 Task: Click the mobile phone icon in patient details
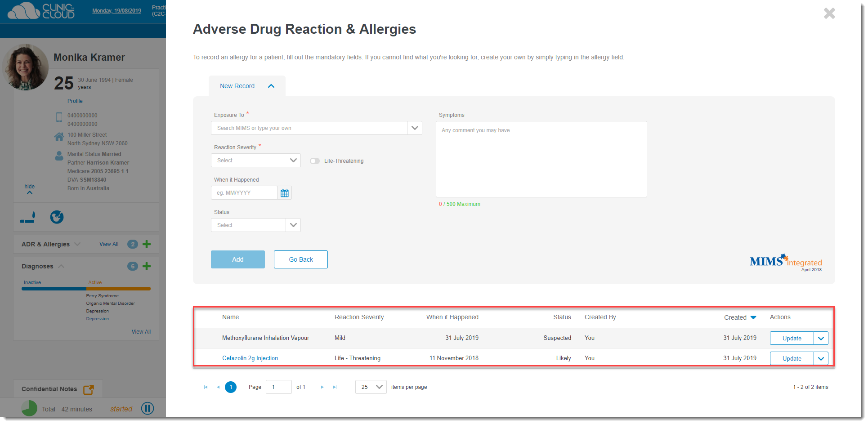click(x=59, y=117)
